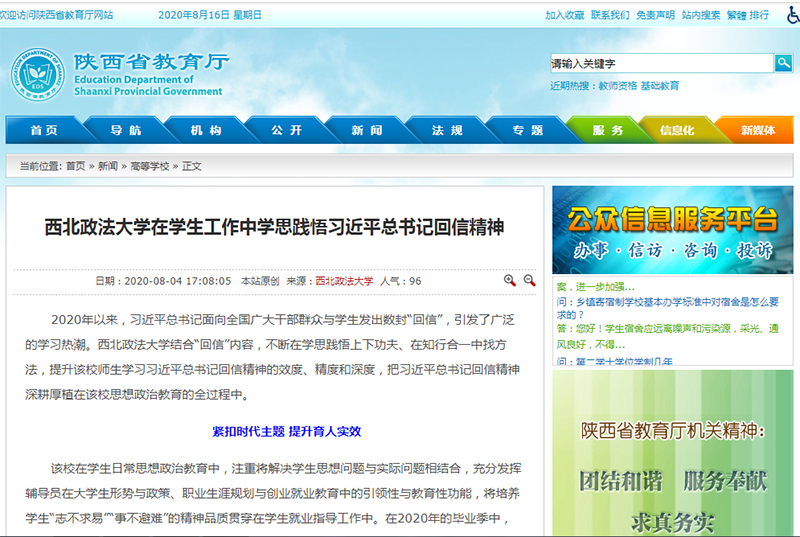Open the 新媒体 orange tab
The image size is (800, 537).
[757, 131]
